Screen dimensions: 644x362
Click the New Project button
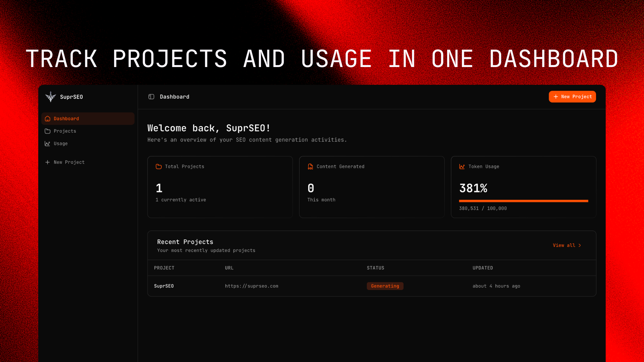coord(572,97)
